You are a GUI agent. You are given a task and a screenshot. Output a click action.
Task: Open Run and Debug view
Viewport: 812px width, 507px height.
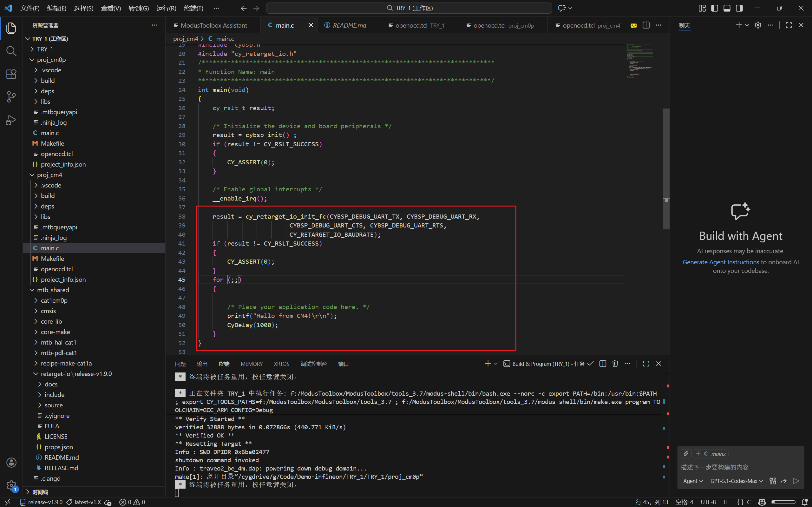tap(11, 120)
